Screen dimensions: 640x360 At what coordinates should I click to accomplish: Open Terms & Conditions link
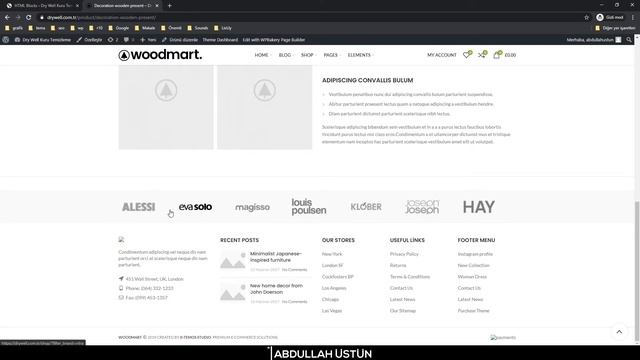(410, 276)
